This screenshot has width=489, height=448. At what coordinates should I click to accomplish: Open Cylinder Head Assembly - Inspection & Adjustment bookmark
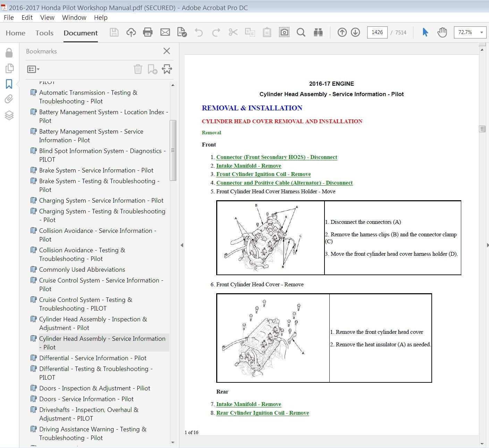pos(93,323)
